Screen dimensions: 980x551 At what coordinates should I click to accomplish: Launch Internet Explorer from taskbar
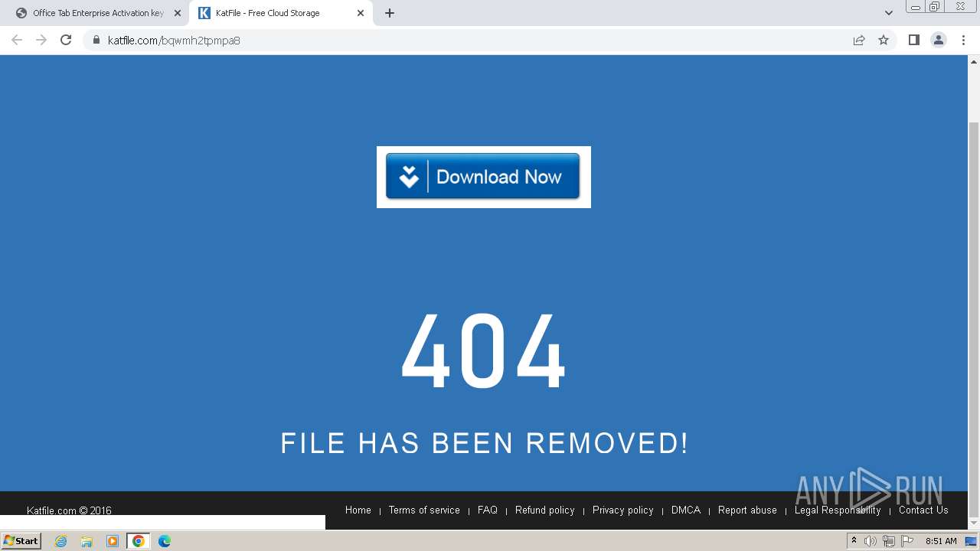tap(60, 541)
